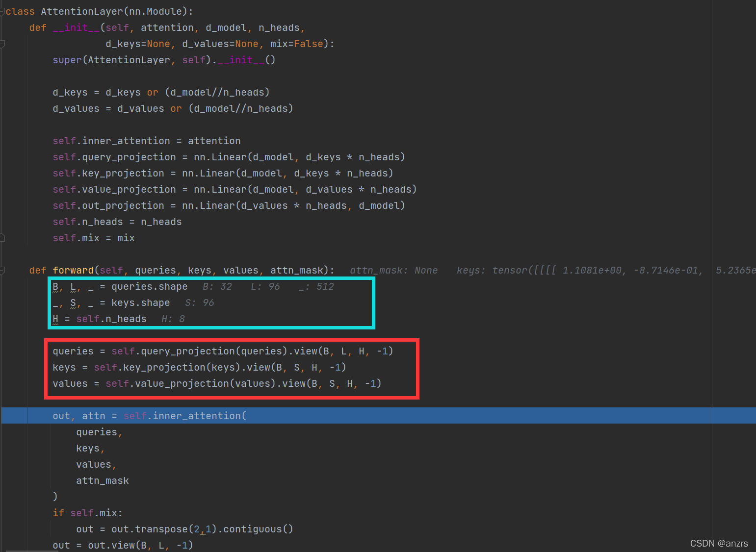This screenshot has height=552, width=756.
Task: Click the inline value S: 96
Action: (199, 302)
